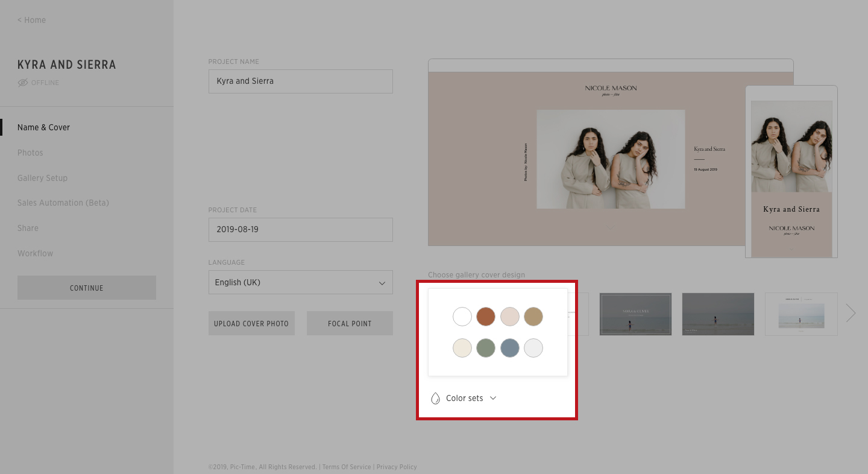The image size is (868, 474).
Task: Open the English (UK) language dropdown
Action: [301, 282]
